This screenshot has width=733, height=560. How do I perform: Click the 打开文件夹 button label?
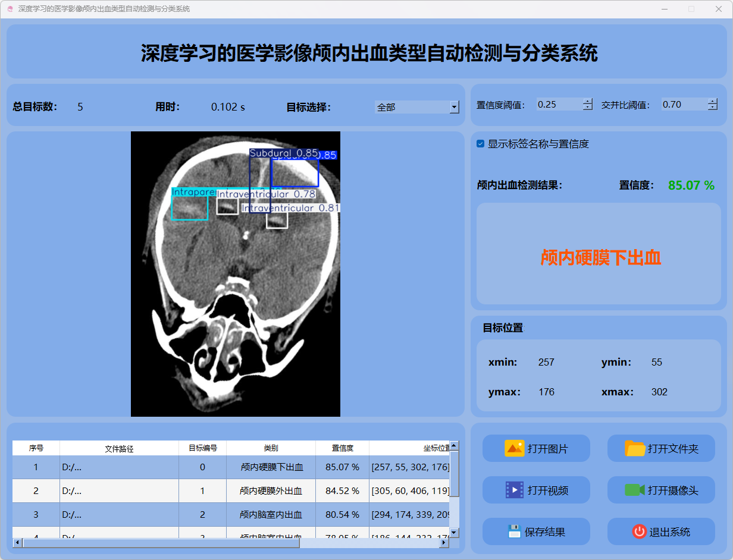tap(673, 449)
